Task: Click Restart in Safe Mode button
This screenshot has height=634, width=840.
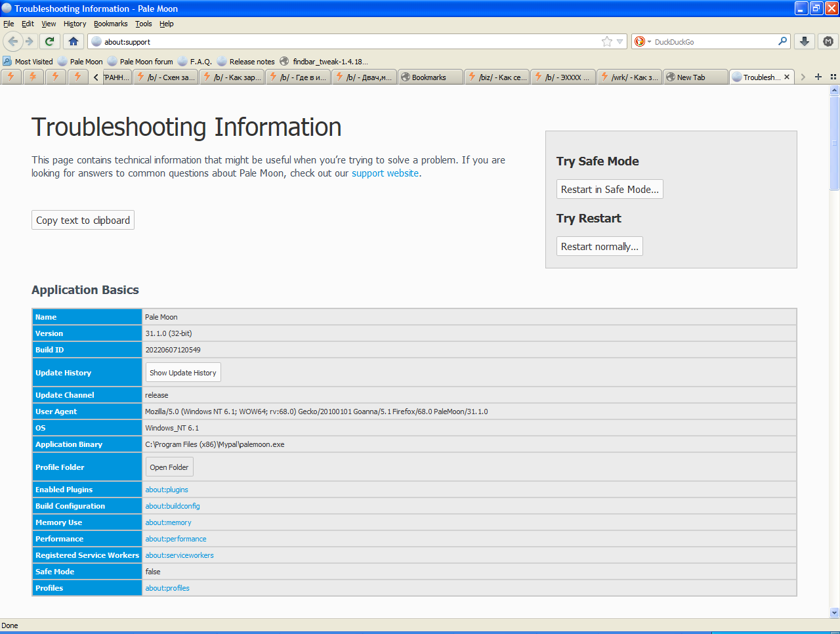Action: point(610,189)
